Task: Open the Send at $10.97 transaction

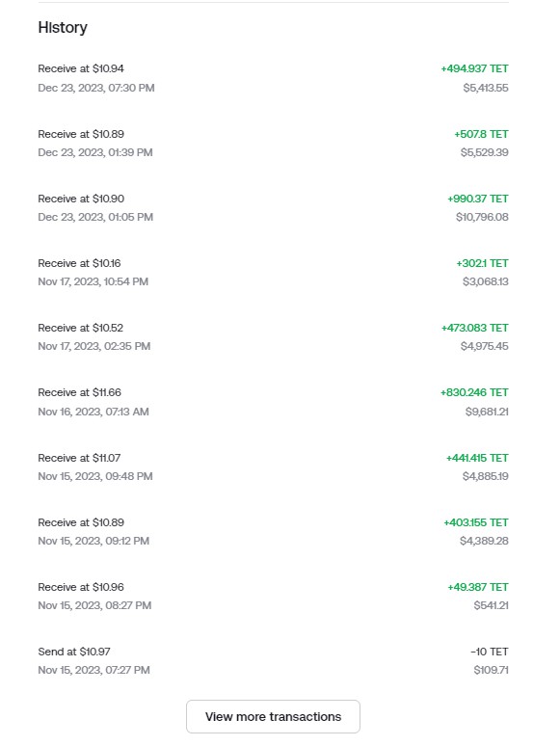Action: click(273, 661)
